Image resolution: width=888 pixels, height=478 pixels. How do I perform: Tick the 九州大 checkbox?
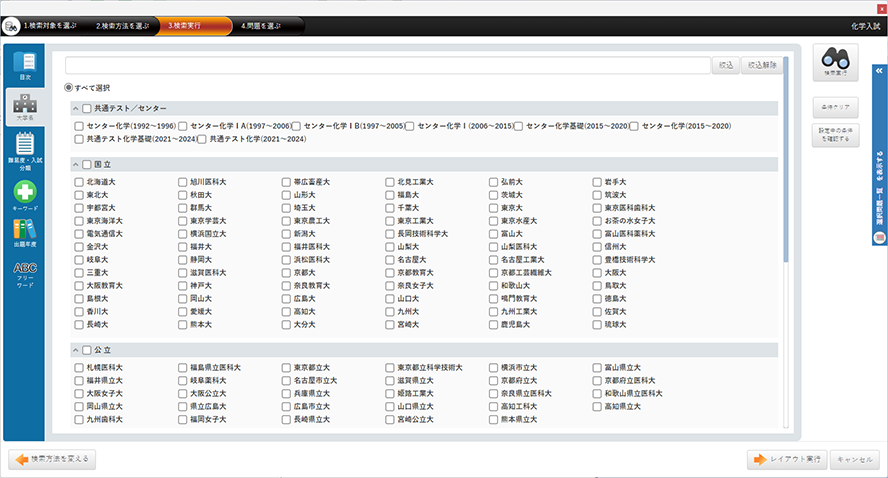[390, 311]
